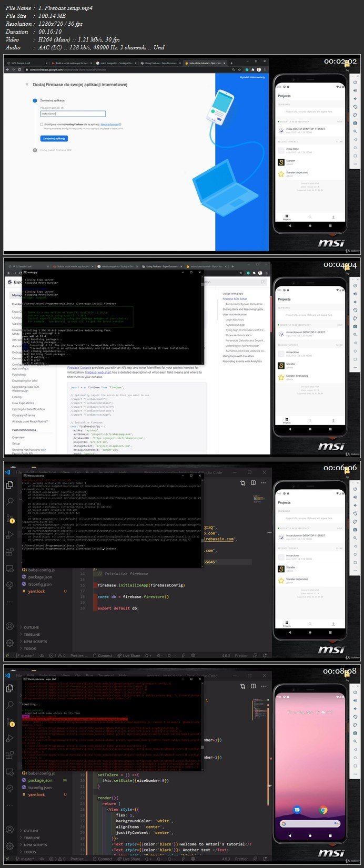Expand NPM SCRIPTS section in 00:08:08 frame
The image size is (364, 868).
tap(35, 845)
